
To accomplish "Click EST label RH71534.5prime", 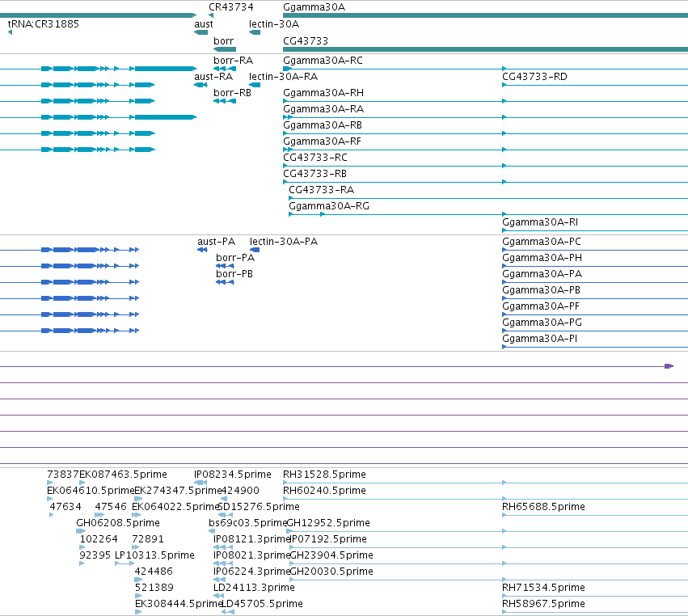I will click(543, 588).
